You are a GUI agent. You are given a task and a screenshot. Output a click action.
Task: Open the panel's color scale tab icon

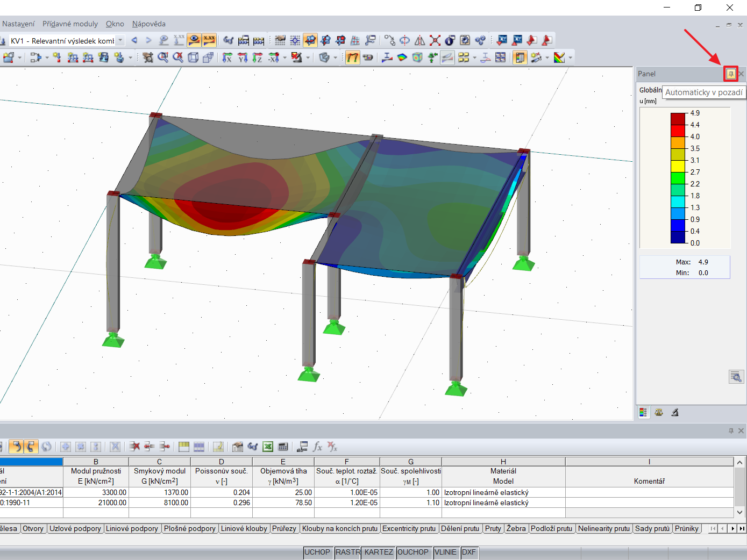point(643,412)
